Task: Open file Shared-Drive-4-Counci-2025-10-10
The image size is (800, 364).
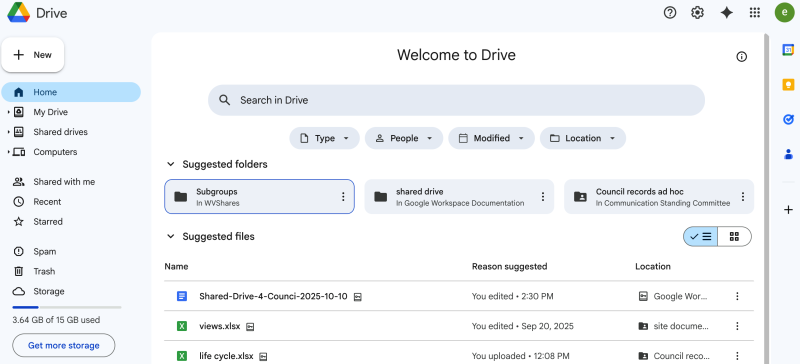Action: [273, 296]
